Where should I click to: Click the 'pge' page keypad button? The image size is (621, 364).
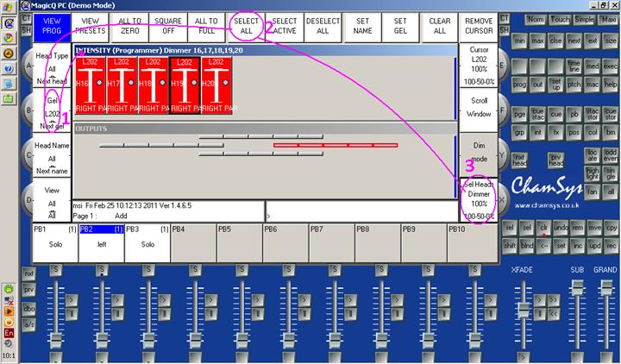point(519,115)
